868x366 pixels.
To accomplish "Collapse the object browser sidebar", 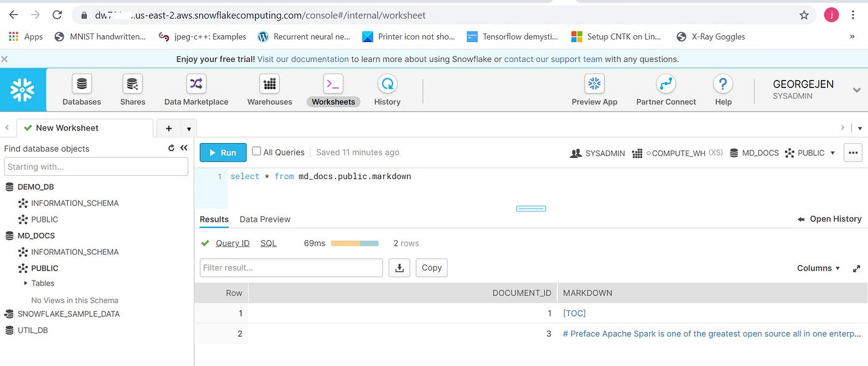I will pyautogui.click(x=184, y=149).
